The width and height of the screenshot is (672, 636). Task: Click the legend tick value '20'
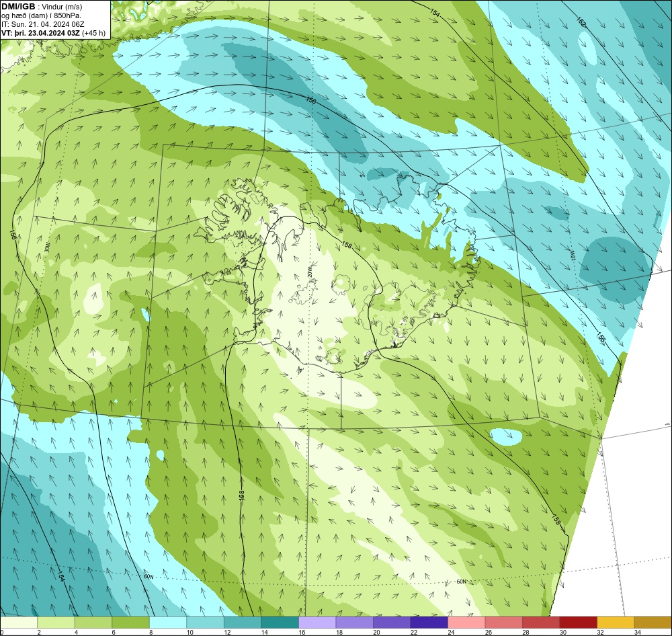(x=376, y=632)
